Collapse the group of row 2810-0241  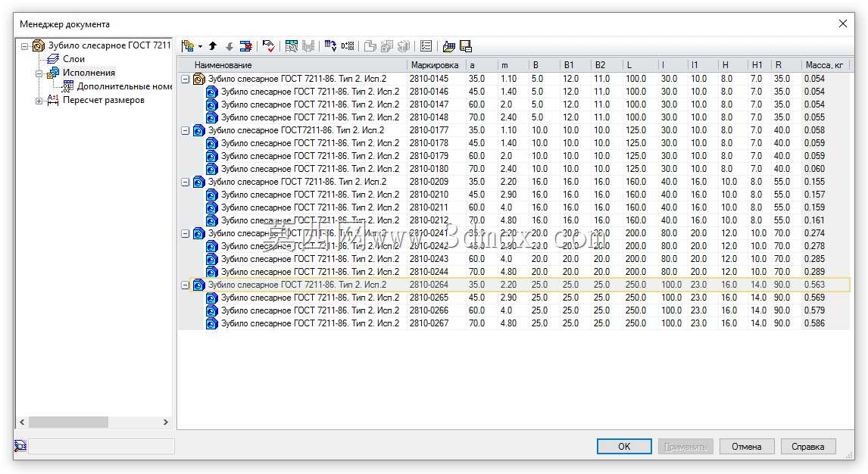(186, 233)
